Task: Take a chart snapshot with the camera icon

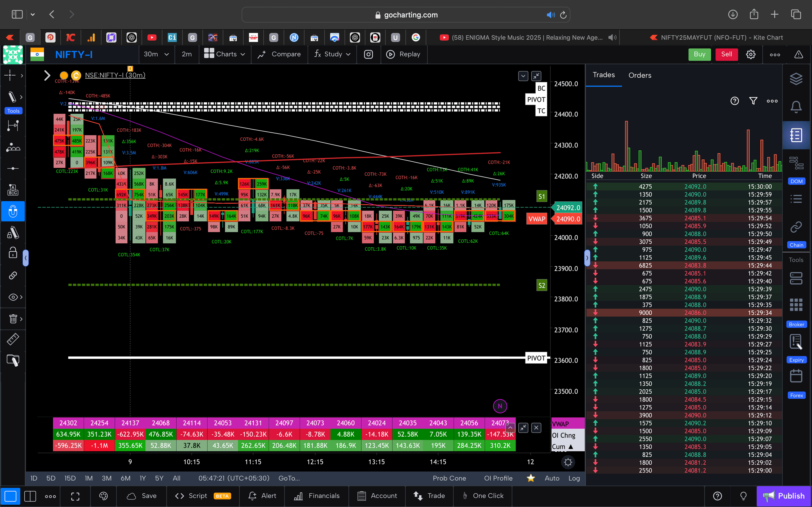Action: [x=368, y=54]
